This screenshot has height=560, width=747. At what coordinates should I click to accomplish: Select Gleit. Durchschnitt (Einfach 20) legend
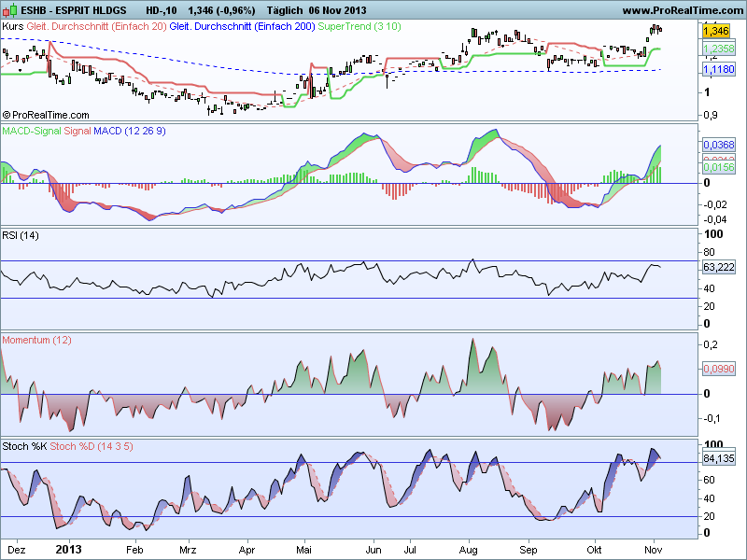(96, 26)
